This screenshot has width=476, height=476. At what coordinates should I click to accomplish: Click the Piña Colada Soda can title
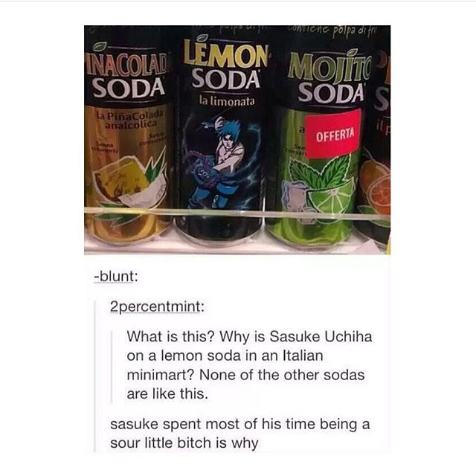[x=126, y=75]
